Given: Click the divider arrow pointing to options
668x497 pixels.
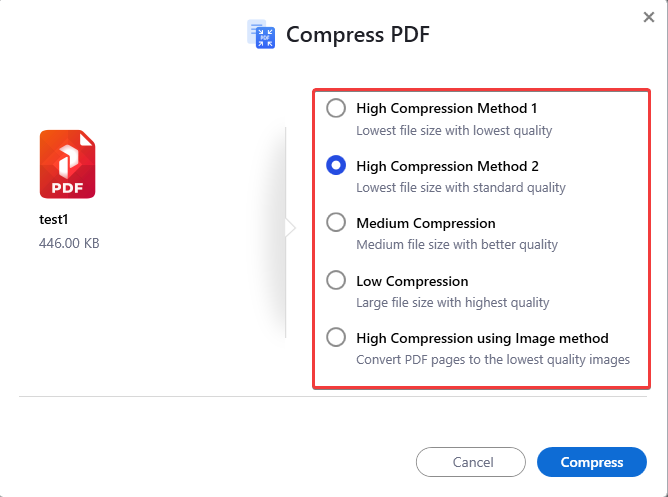Looking at the screenshot, I should tap(290, 227).
